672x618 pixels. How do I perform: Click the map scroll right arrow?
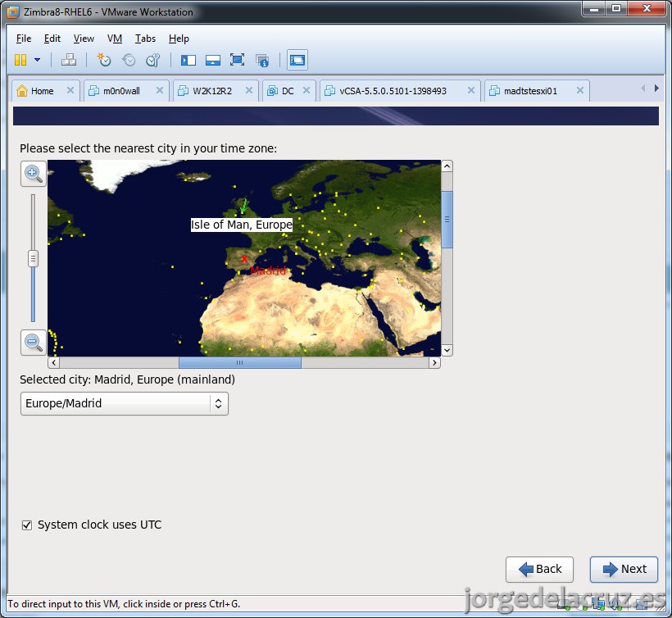[x=434, y=362]
